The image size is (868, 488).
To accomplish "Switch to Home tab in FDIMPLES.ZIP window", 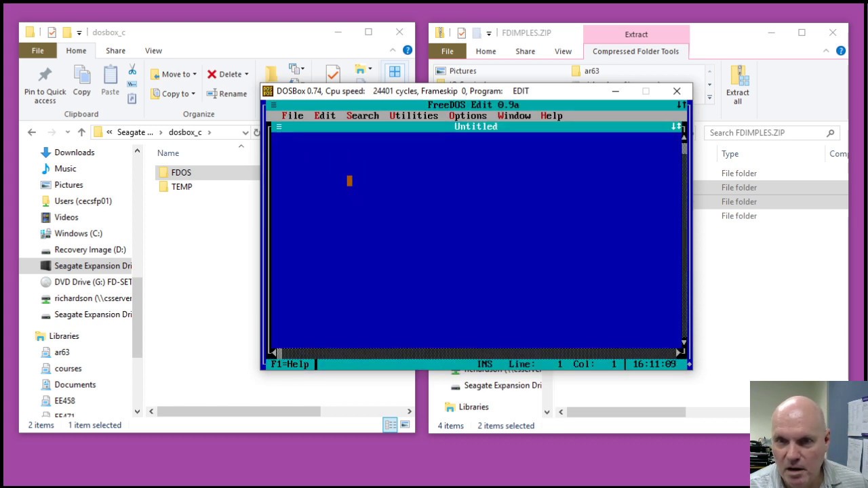I will (486, 52).
